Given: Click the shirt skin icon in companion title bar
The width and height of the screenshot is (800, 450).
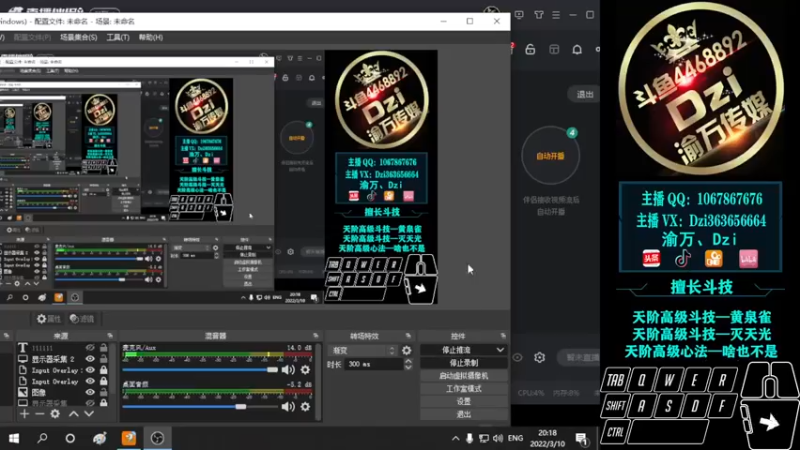Looking at the screenshot, I should click(539, 15).
